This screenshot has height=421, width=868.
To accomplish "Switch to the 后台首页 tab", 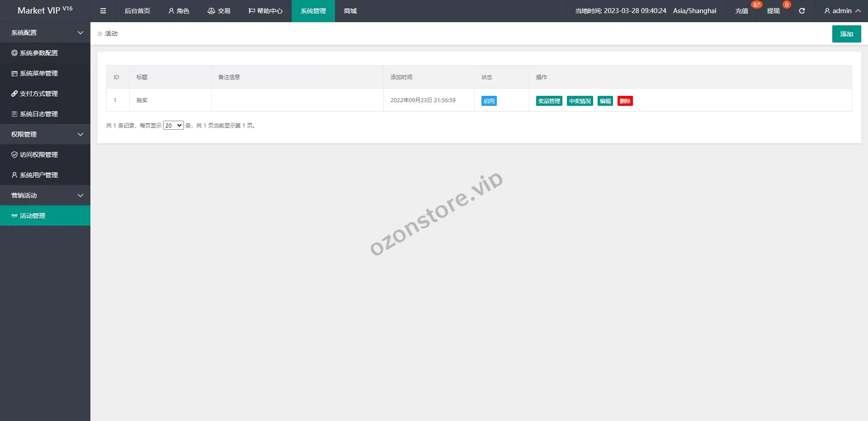I will pyautogui.click(x=137, y=11).
